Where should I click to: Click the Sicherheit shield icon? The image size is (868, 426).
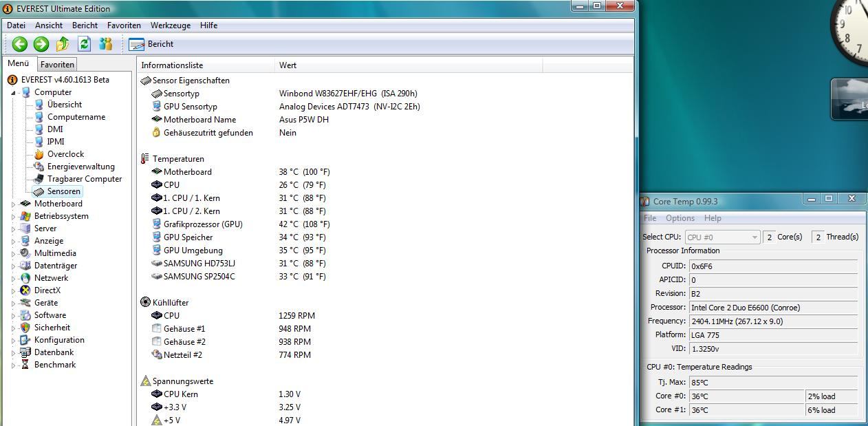click(25, 328)
